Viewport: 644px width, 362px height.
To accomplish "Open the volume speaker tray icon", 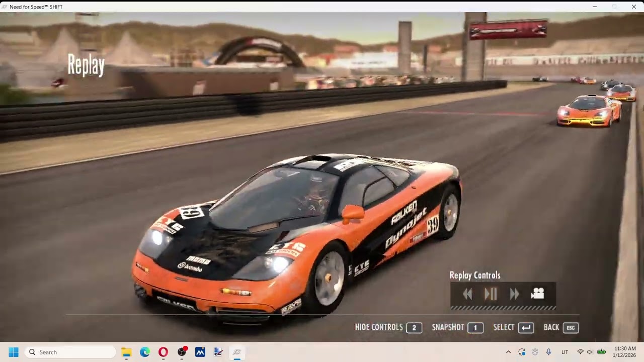I will (x=590, y=352).
